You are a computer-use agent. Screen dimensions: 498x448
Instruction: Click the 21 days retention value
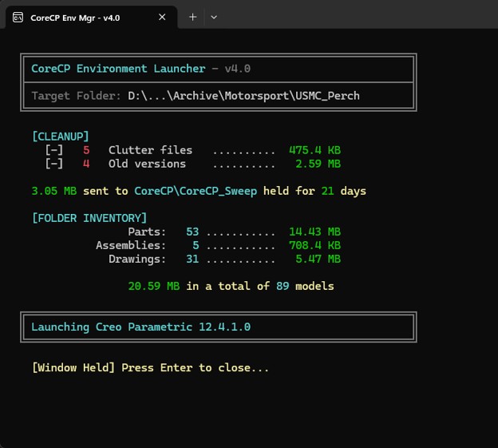click(x=344, y=191)
